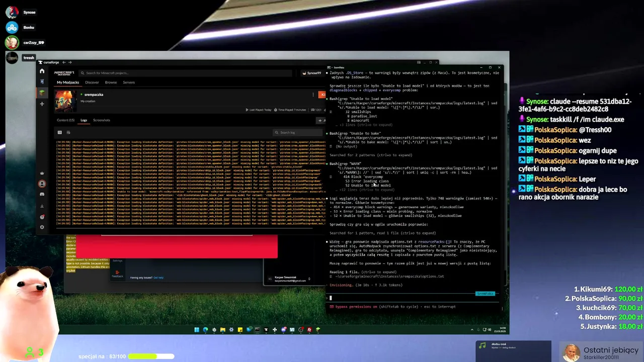Image resolution: width=644 pixels, height=362 pixels.
Task: Click the first log view icon above log
Action: pos(59,132)
